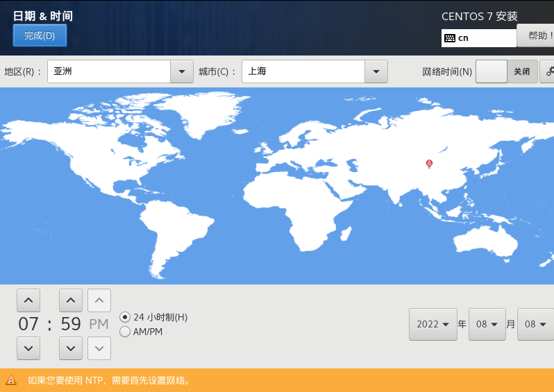Open the 2022 year dropdown
The width and height of the screenshot is (554, 392).
pyautogui.click(x=433, y=324)
